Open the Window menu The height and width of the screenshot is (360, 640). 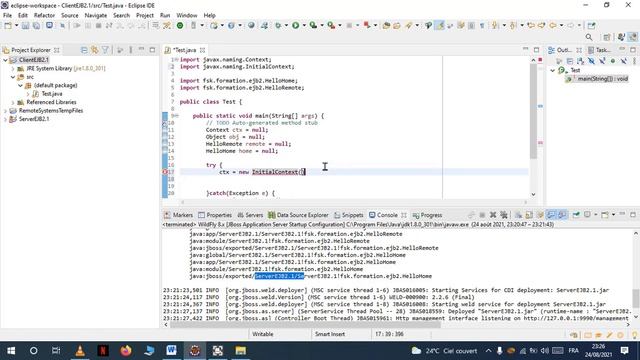tap(187, 15)
